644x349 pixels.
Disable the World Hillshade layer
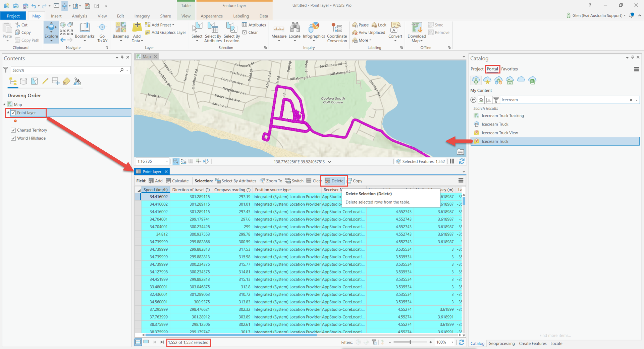click(13, 138)
